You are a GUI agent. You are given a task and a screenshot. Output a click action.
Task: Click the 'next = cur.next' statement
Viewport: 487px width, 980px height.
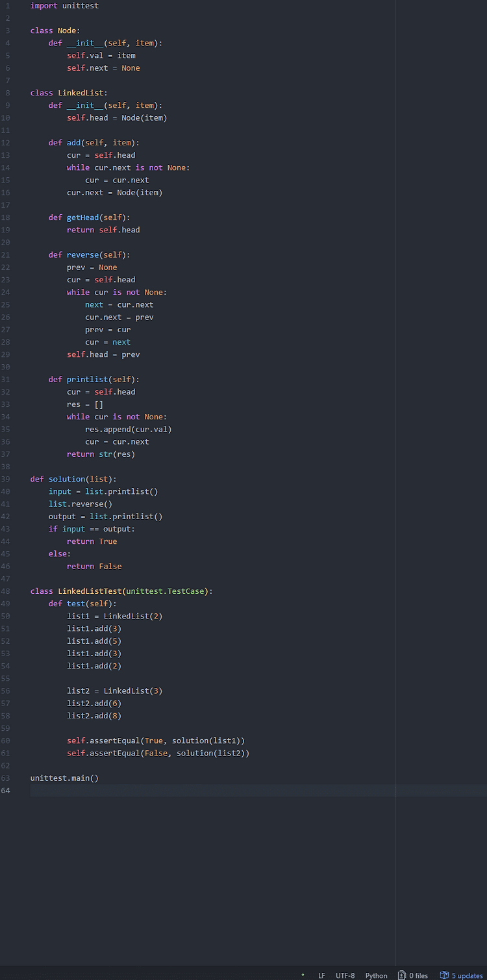tap(119, 305)
